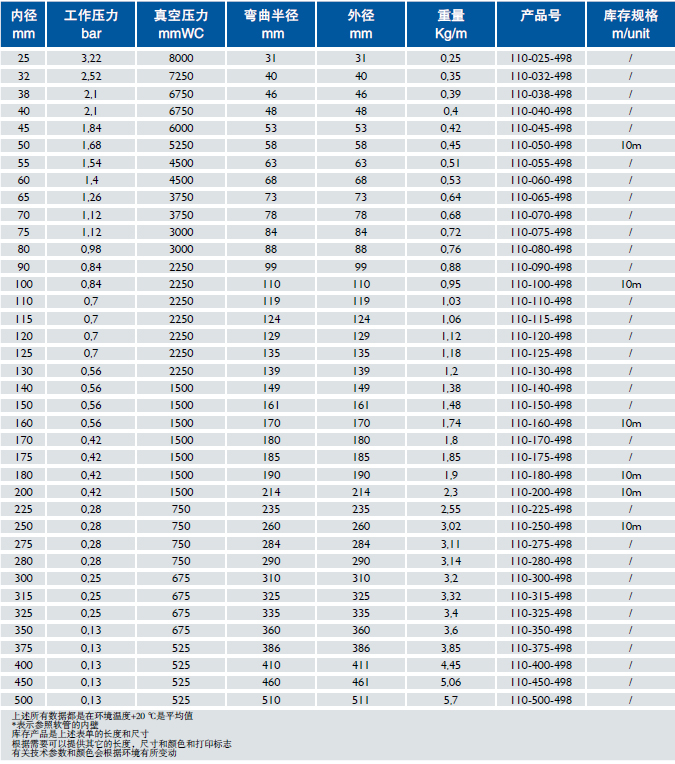The width and height of the screenshot is (675, 764).
Task: Click the working pressure value 3,22
Action: tap(91, 59)
